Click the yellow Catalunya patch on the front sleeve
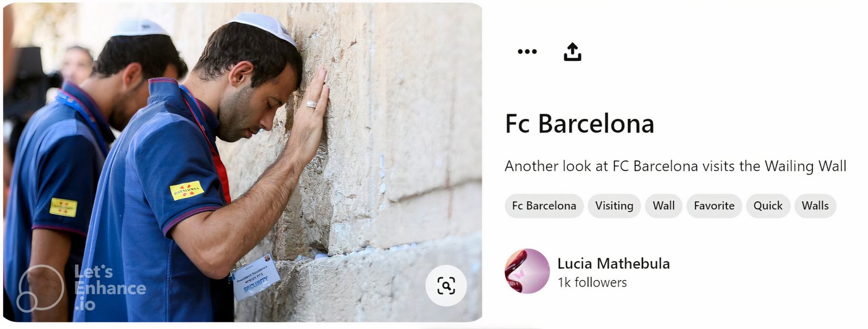Screen dimensions: 868x329 [187, 190]
